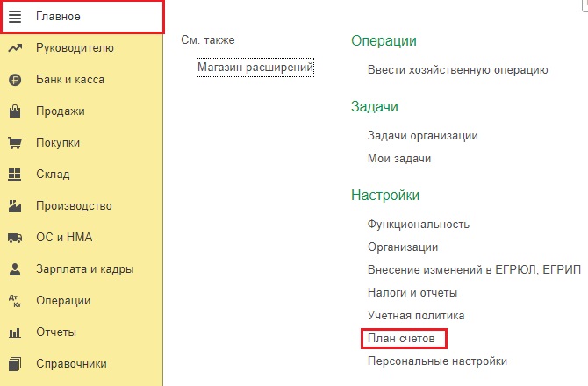The height and width of the screenshot is (386, 588).
Task: Open План счетов
Action: point(401,339)
